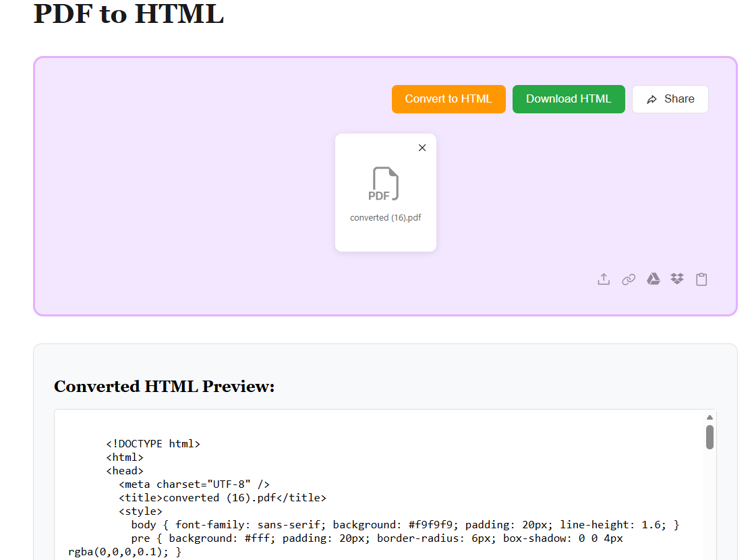The image size is (752, 560).
Task: Click the gray PDF document icon
Action: [385, 184]
